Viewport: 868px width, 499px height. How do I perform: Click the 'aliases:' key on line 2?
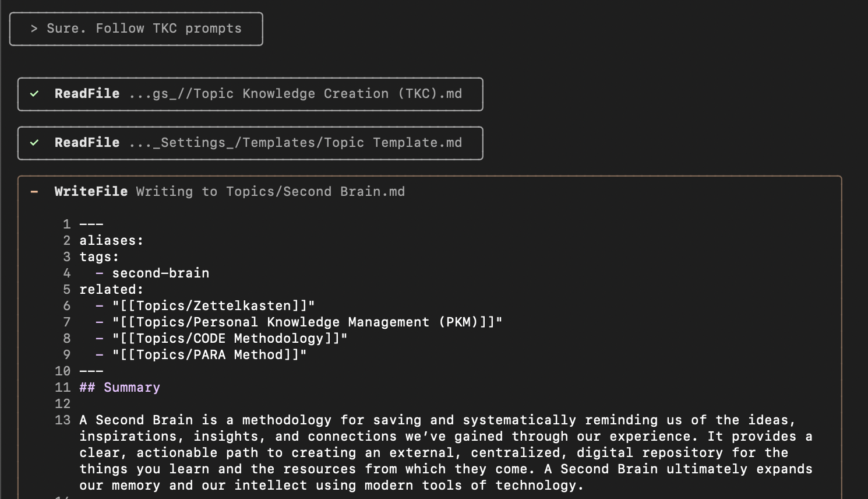(111, 241)
